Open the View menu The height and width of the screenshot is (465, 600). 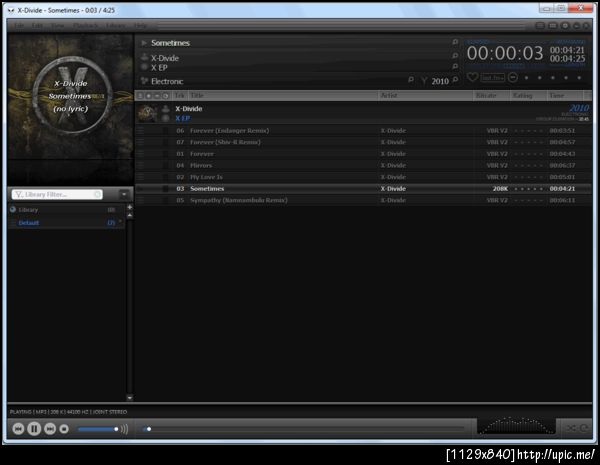(57, 26)
